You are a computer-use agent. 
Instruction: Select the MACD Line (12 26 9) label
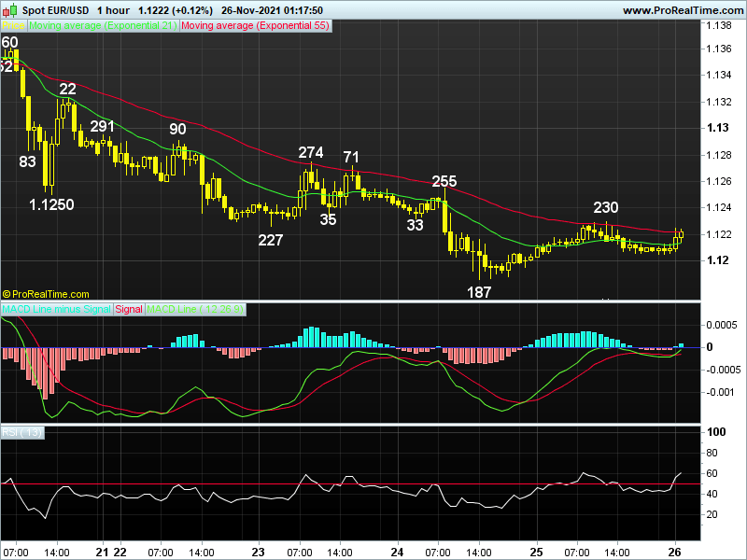[x=195, y=309]
